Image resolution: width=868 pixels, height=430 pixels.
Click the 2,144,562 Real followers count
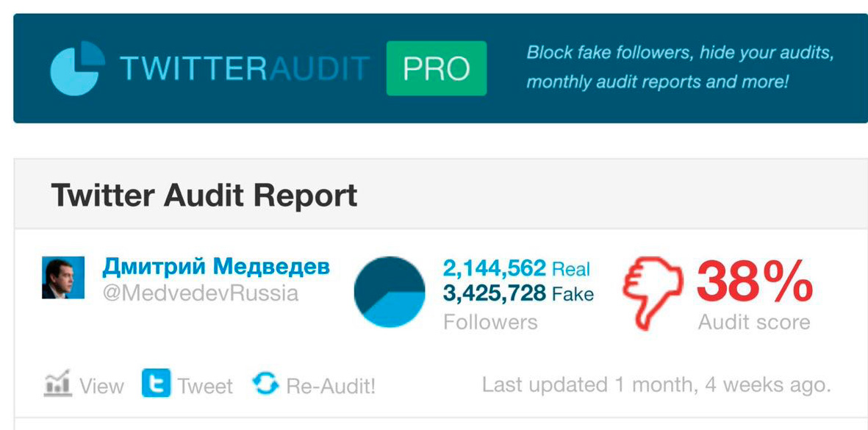point(517,268)
